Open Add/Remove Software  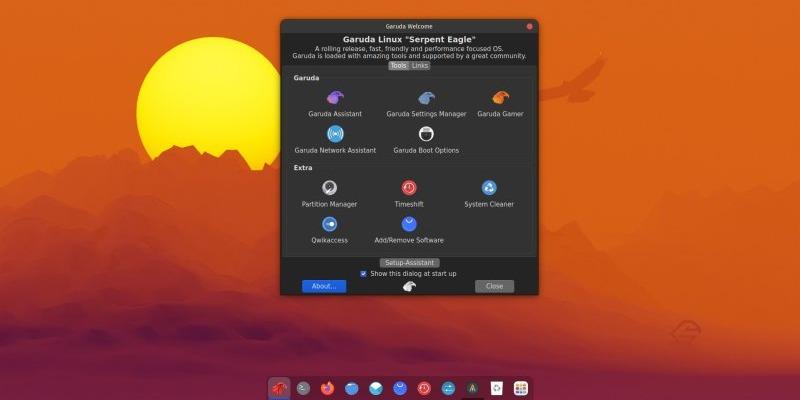[x=409, y=225]
